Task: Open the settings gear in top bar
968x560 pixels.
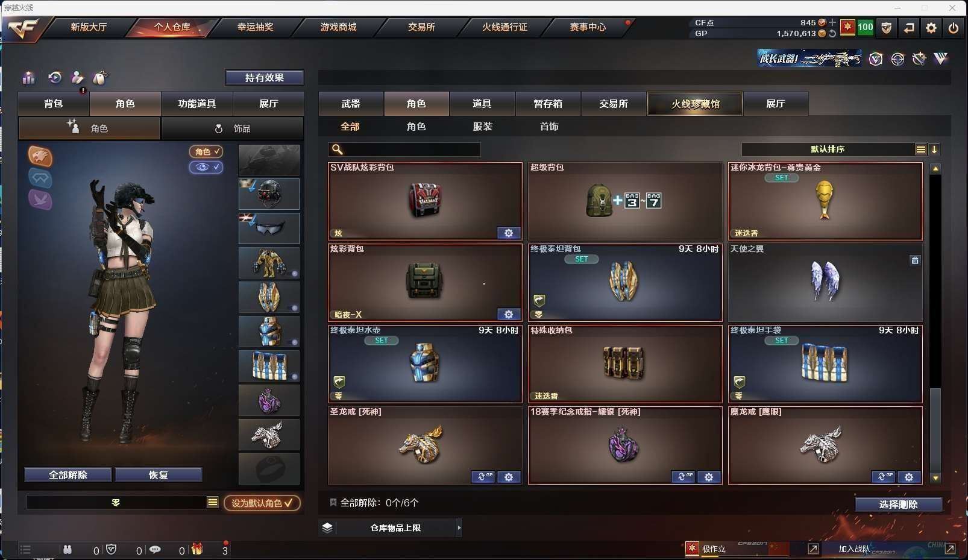Action: [931, 28]
